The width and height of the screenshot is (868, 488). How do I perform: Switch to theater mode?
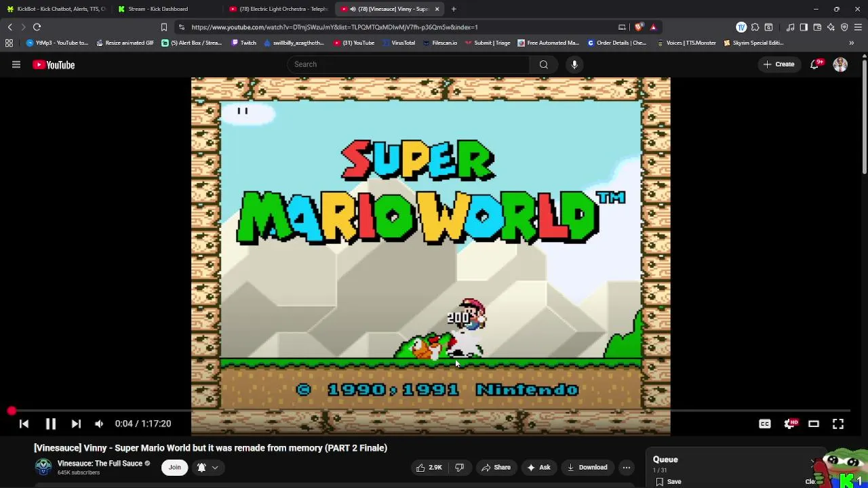814,424
